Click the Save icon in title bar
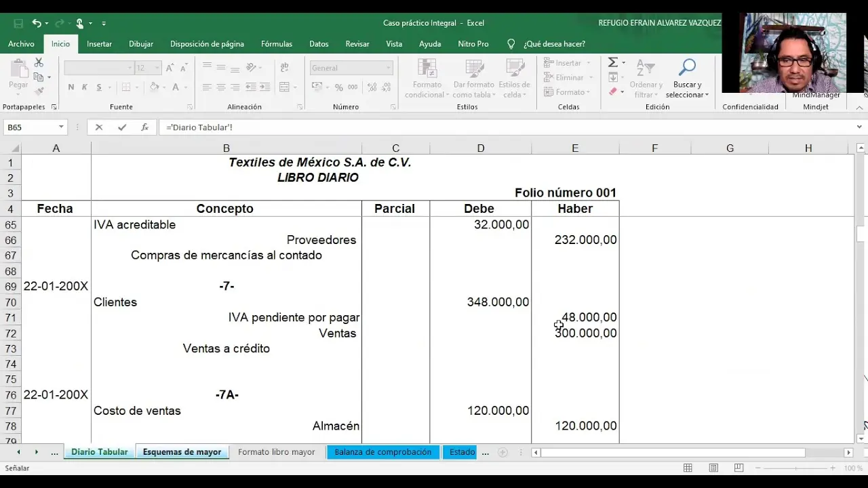 [x=18, y=23]
